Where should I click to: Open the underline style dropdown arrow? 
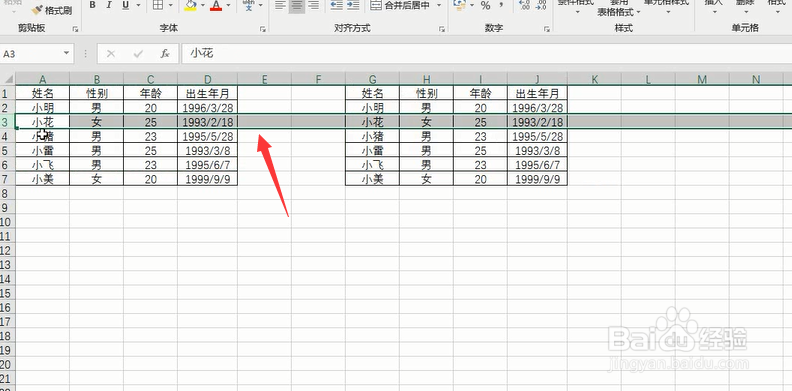[137, 5]
